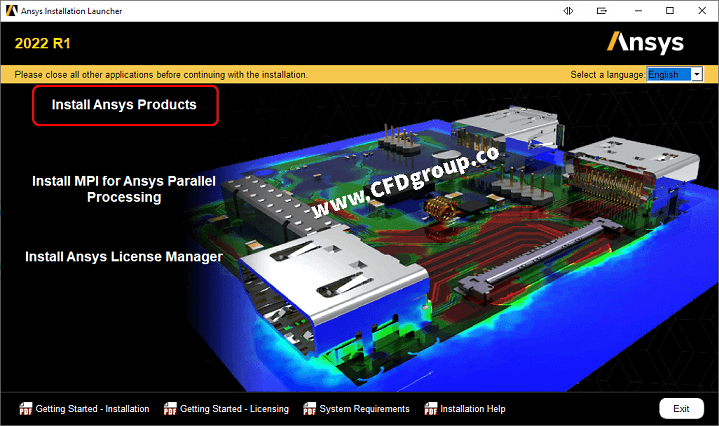
Task: Click the window-with-arrow icon in the title bar
Action: pos(602,11)
